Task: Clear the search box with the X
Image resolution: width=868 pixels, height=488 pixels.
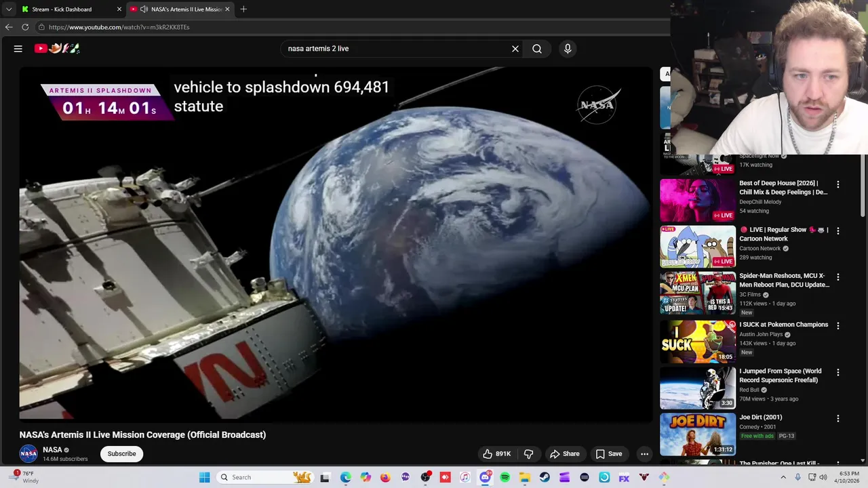Action: tap(515, 49)
